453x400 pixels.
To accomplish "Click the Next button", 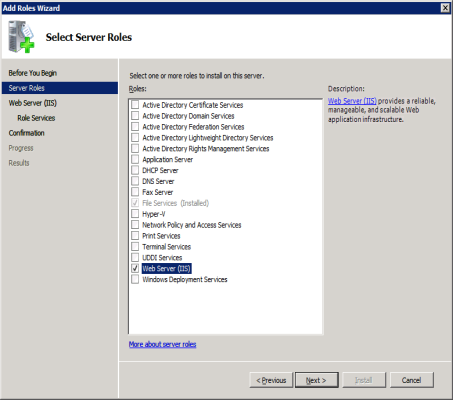I will click(317, 380).
